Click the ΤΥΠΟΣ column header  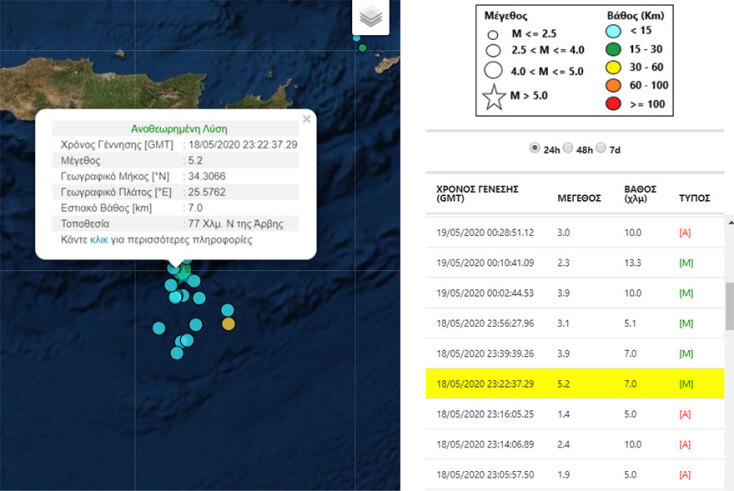click(x=695, y=198)
